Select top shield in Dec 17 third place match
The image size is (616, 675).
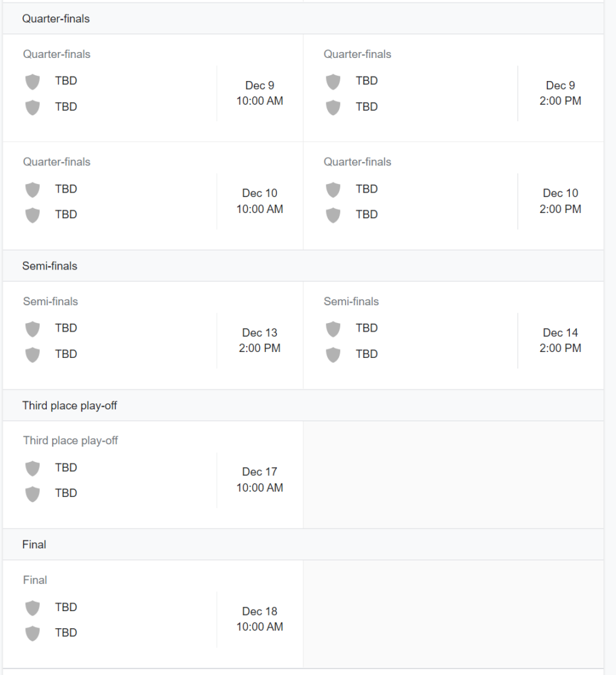[x=32, y=469]
